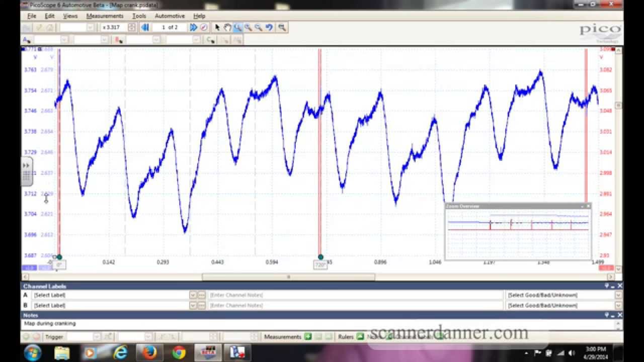Open Channel A Good/Bad/Unknown dropdown
Screen dimensions: 644x362
pos(618,295)
